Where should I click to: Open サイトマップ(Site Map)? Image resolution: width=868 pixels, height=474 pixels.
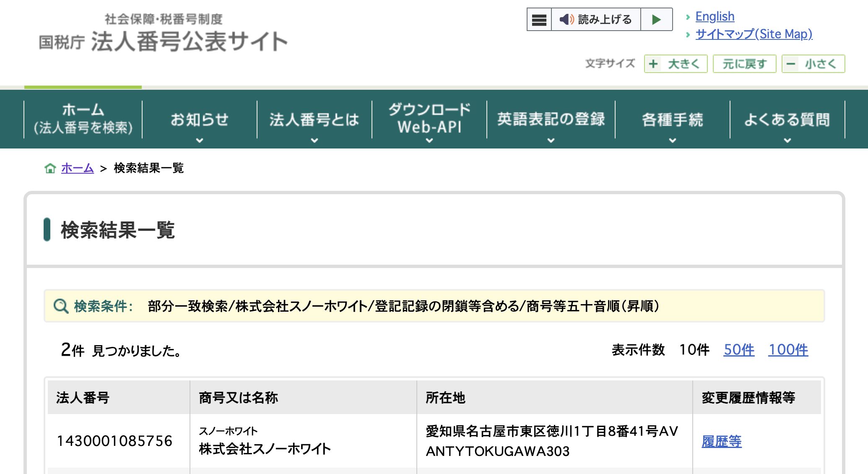(x=754, y=34)
